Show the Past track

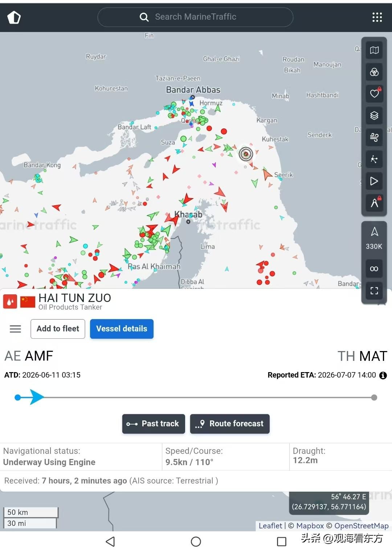pyautogui.click(x=154, y=424)
